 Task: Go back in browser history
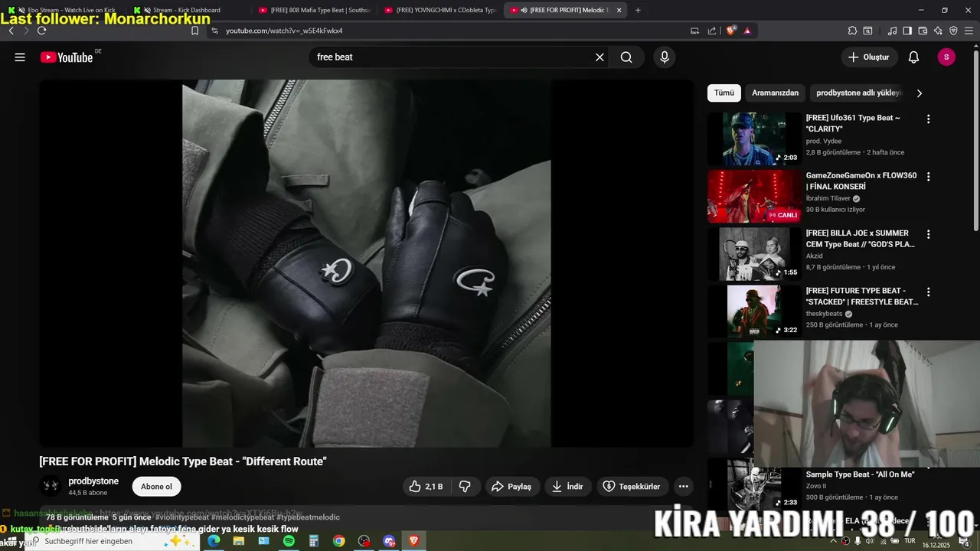11,31
